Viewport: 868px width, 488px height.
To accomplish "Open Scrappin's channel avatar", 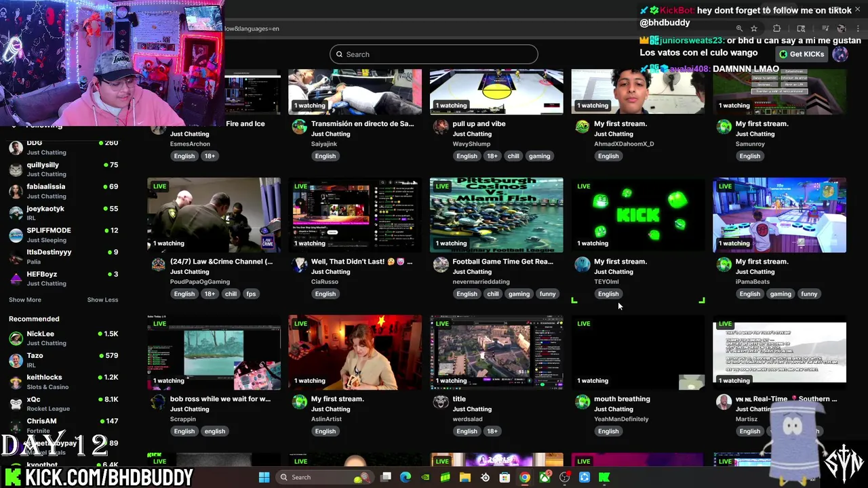I will coord(158,402).
